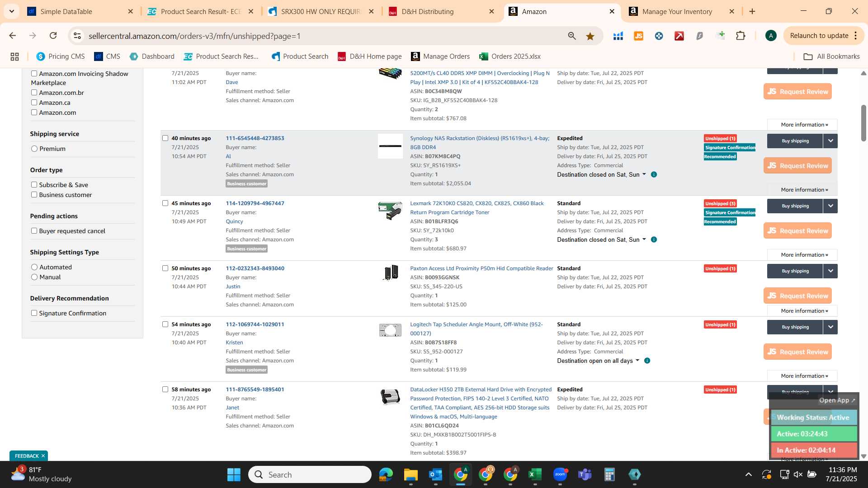
Task: Open Zoom app from taskbar
Action: coord(560,474)
